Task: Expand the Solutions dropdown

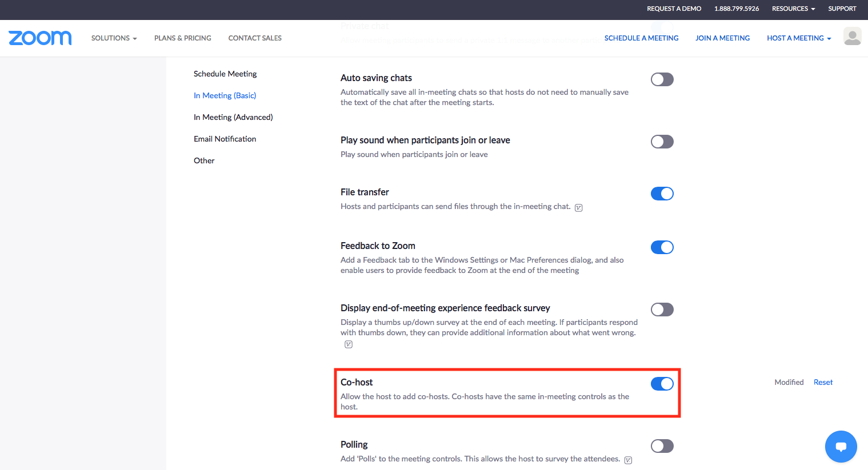Action: [114, 38]
